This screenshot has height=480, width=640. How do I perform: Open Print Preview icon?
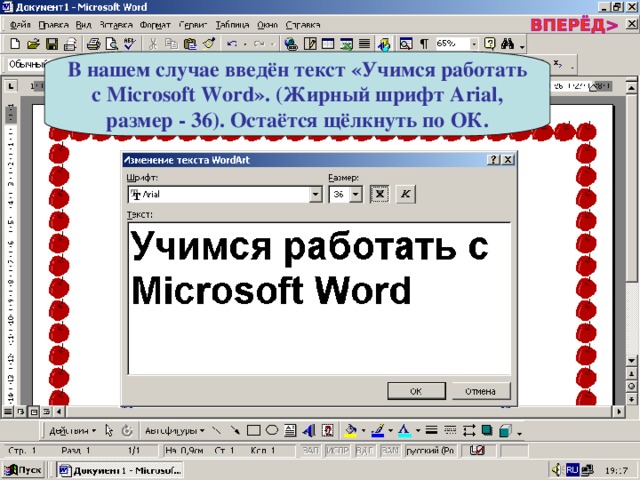[x=111, y=44]
